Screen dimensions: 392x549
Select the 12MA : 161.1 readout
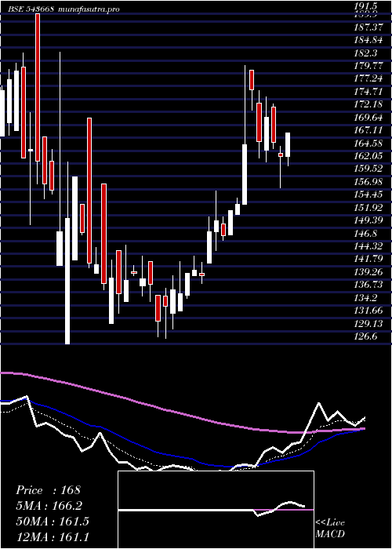(53, 536)
